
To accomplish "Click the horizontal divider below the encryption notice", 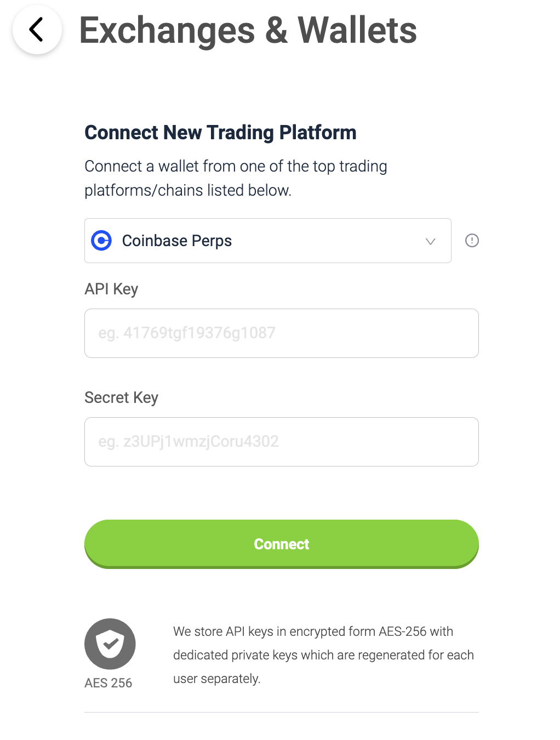I will [x=282, y=713].
